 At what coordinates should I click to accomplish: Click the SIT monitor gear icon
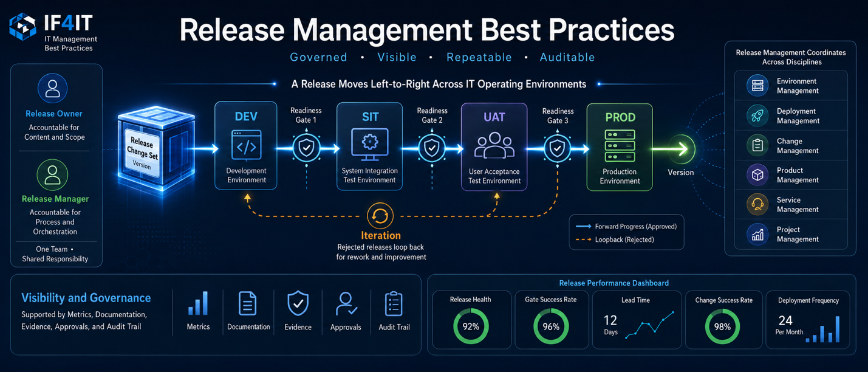coord(369,145)
